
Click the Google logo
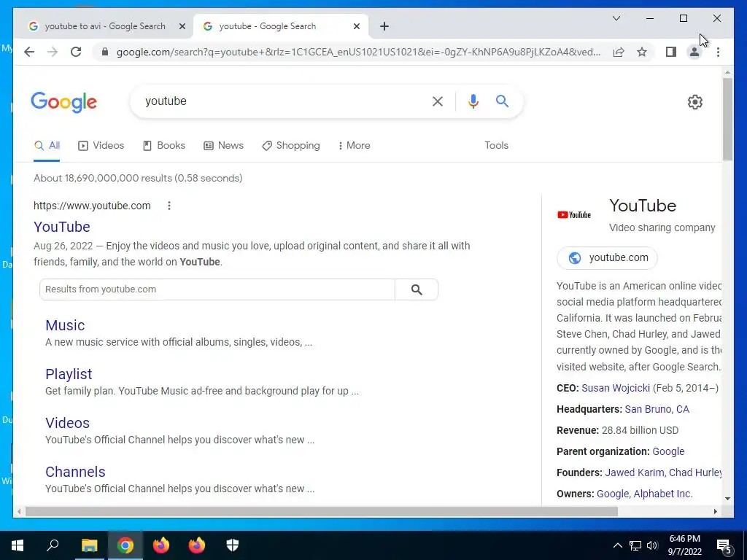(64, 102)
